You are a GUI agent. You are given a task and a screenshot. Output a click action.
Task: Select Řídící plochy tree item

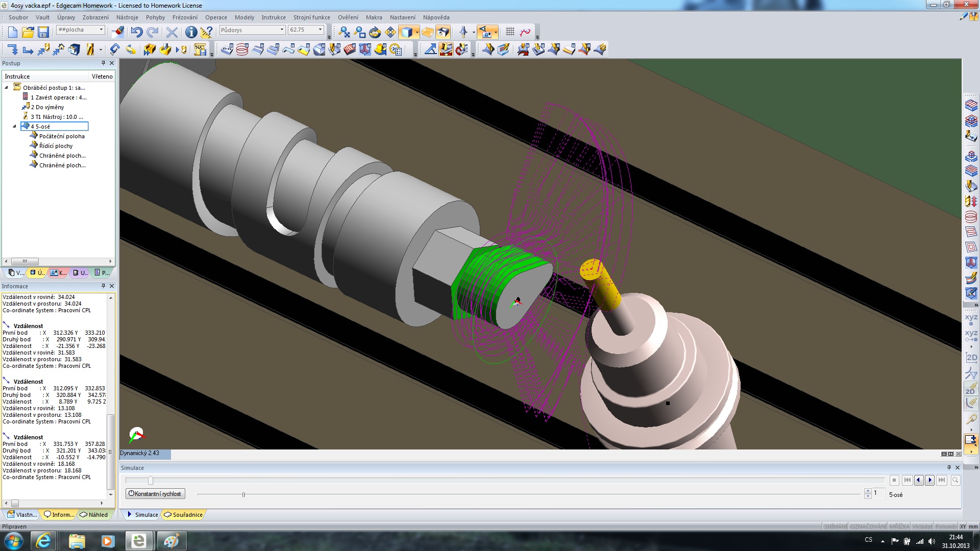[x=56, y=146]
